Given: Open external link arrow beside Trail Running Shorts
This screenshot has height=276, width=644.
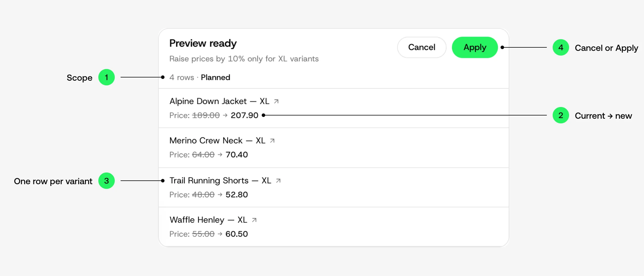Looking at the screenshot, I should 278,181.
